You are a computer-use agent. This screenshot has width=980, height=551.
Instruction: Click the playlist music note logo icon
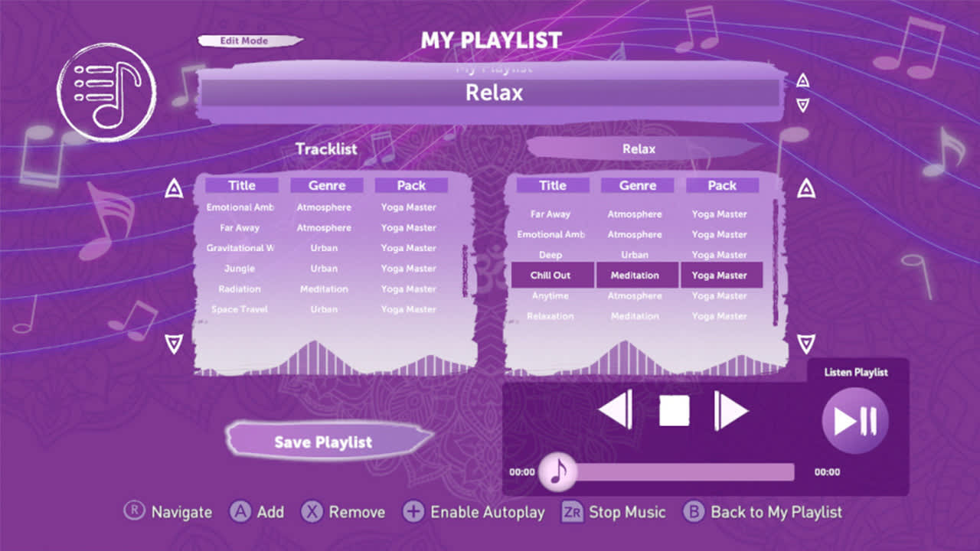click(106, 92)
